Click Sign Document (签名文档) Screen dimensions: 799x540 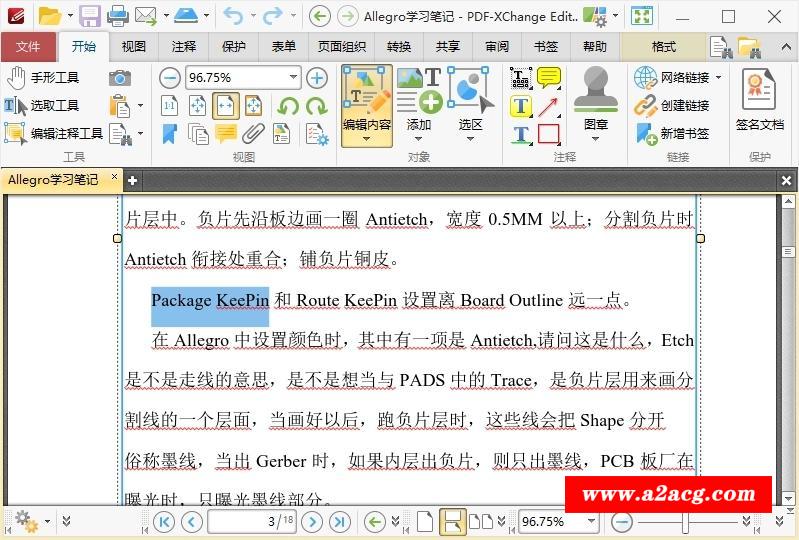[759, 100]
